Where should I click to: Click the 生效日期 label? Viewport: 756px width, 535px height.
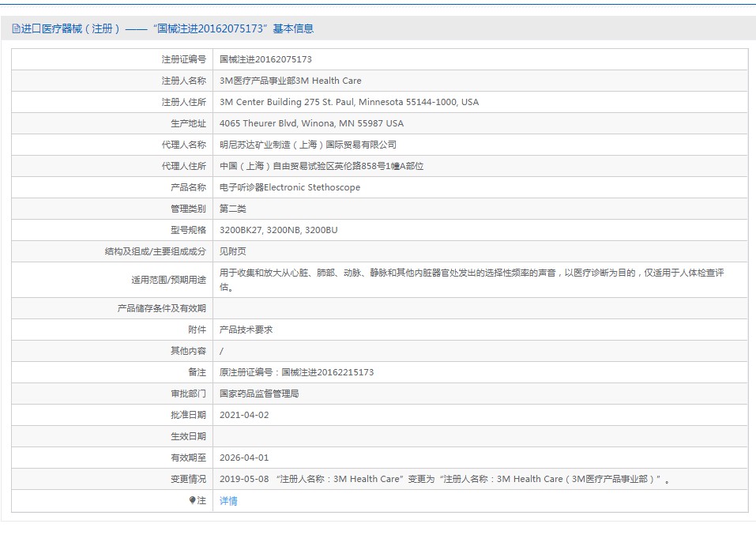[x=188, y=436]
